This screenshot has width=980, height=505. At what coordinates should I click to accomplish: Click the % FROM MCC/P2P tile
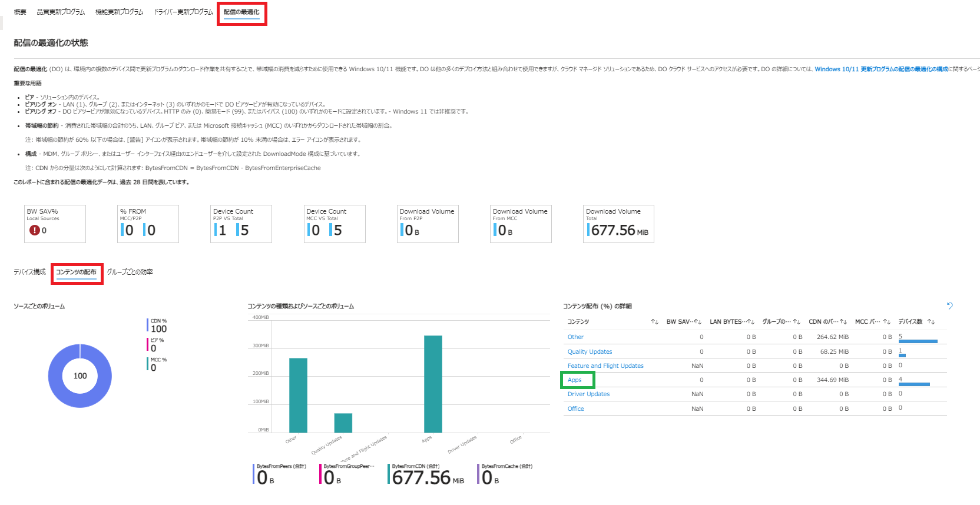(148, 224)
